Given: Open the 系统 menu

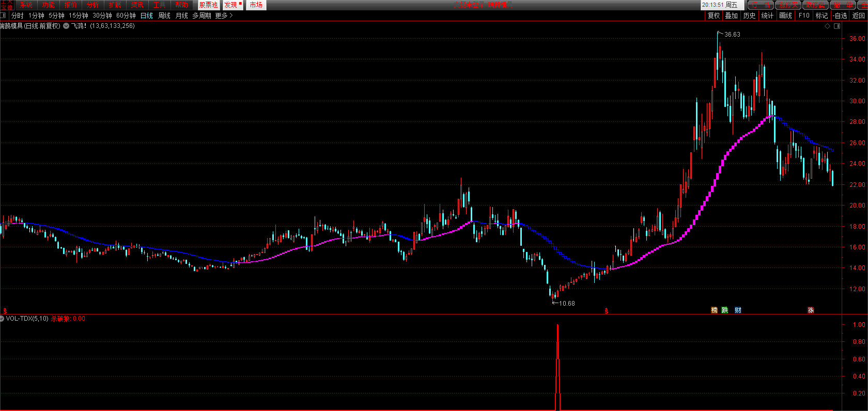Looking at the screenshot, I should click(26, 5).
